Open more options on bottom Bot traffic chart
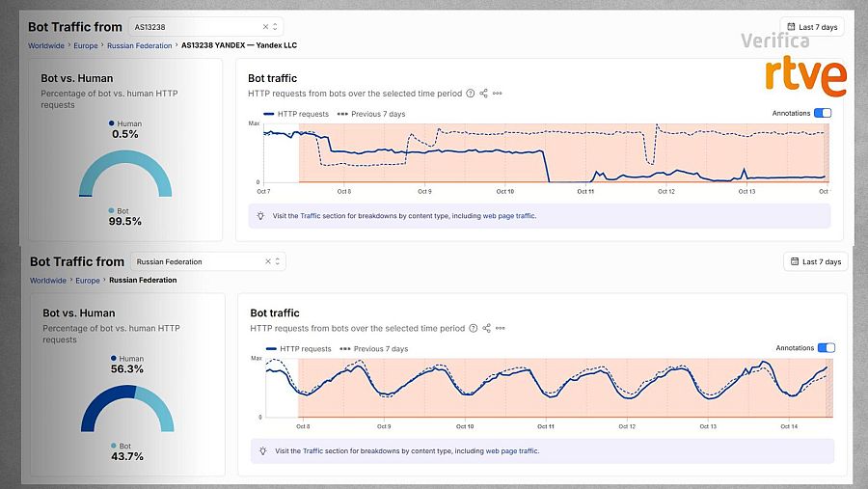This screenshot has width=868, height=489. coord(500,328)
